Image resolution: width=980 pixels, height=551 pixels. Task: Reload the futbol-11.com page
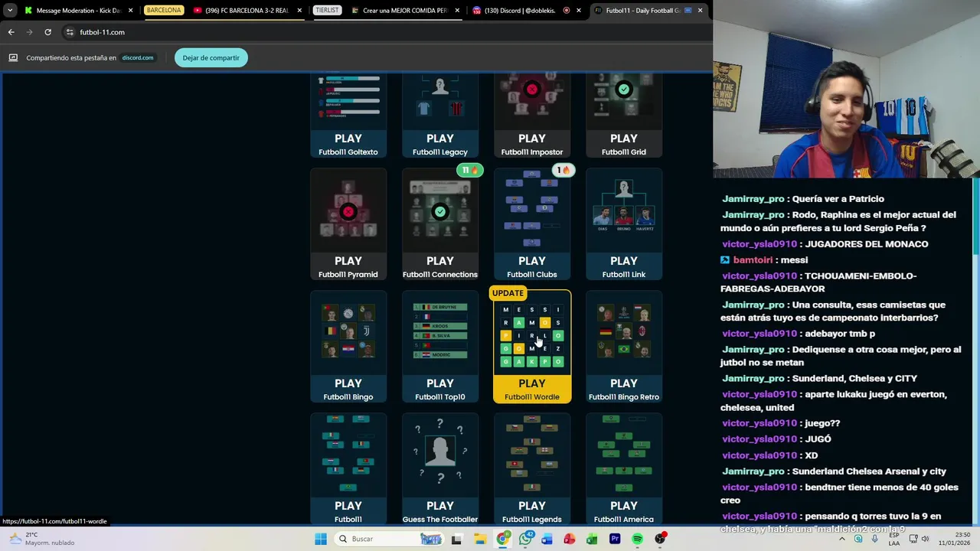[47, 32]
